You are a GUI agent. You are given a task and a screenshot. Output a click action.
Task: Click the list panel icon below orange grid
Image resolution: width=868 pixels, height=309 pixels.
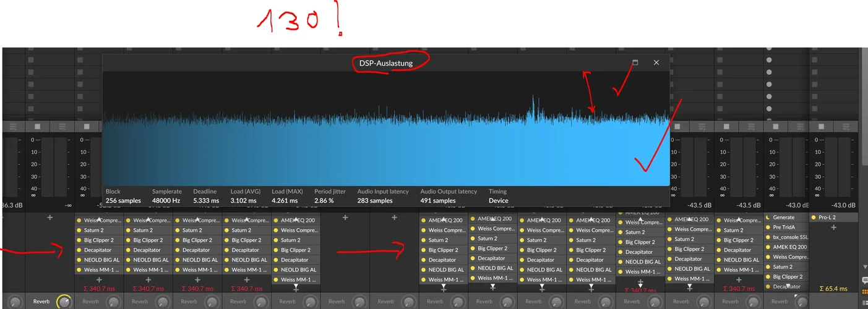[x=864, y=302]
